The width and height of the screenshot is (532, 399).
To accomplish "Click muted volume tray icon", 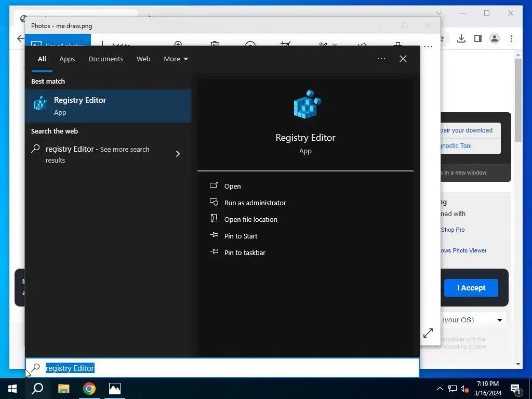I will [465, 389].
